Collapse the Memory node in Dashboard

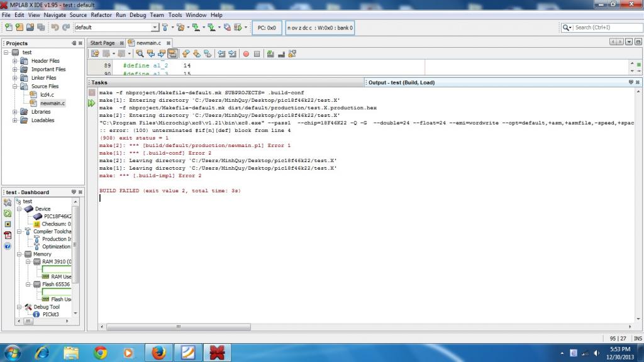tap(19, 255)
